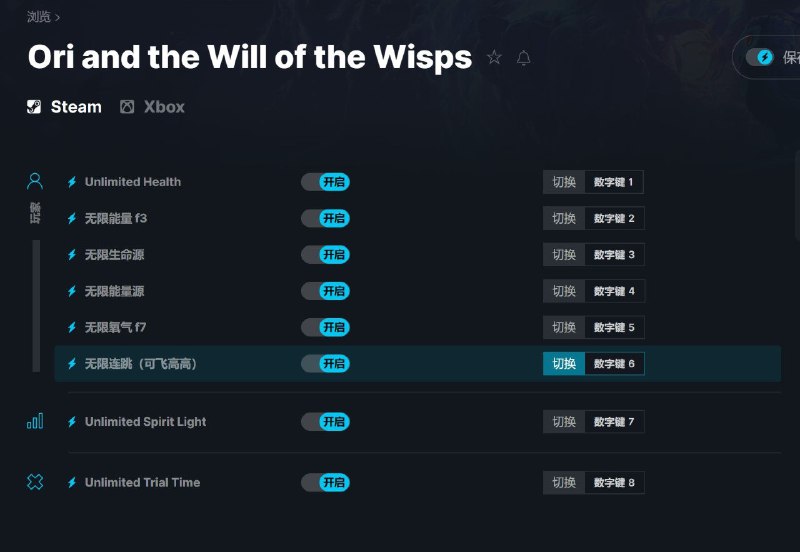Switch to the Steam tab
The width and height of the screenshot is (800, 552).
(65, 107)
